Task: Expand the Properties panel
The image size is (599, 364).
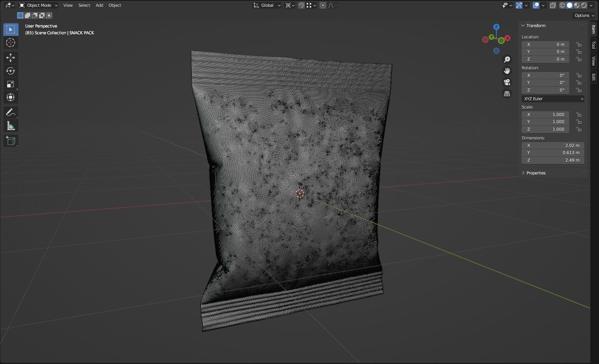Action: [x=524, y=173]
